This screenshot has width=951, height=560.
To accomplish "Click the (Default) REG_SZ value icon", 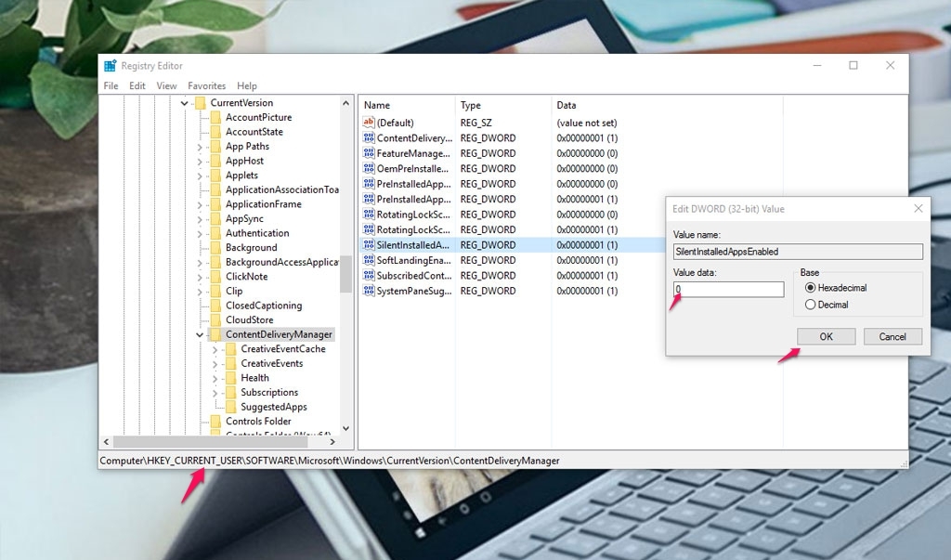I will click(369, 122).
